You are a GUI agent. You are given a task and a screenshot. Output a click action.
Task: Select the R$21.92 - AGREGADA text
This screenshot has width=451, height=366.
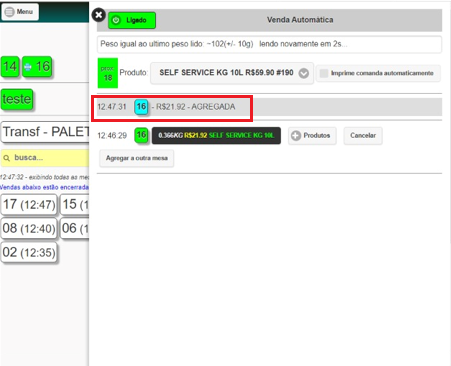click(x=196, y=107)
